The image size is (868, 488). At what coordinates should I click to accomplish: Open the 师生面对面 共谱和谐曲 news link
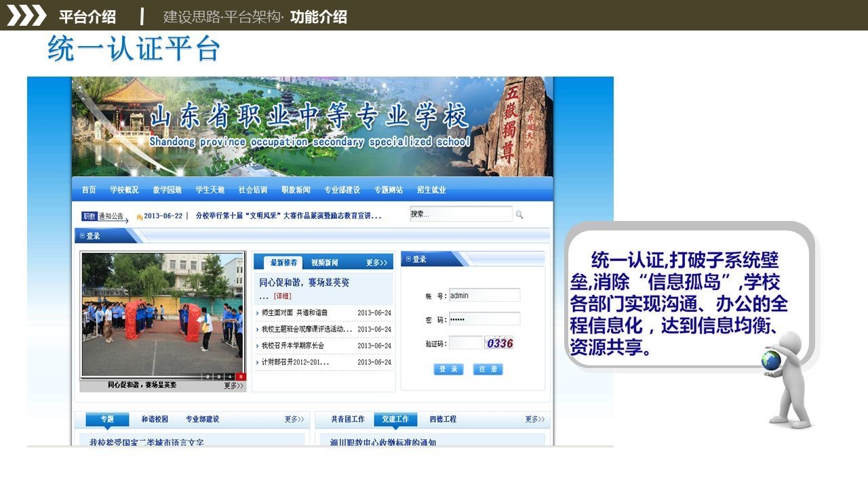295,312
